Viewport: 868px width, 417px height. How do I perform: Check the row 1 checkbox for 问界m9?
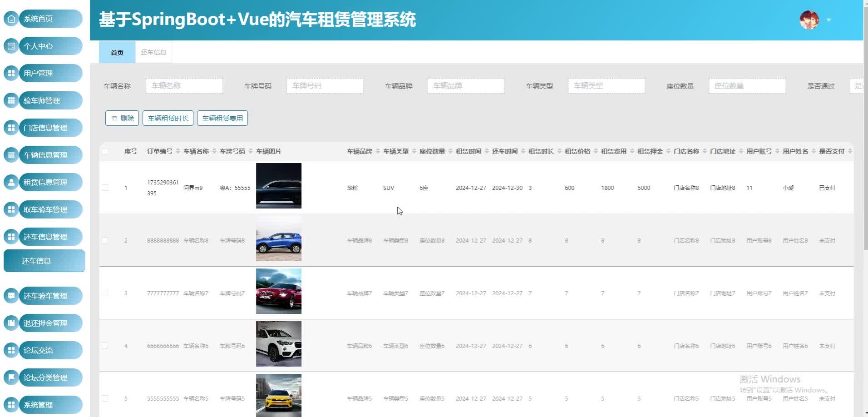tap(105, 188)
